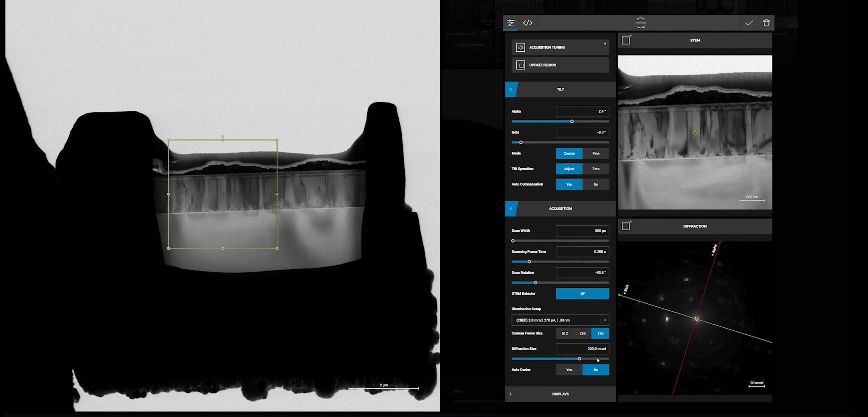Open the settings sliders tab icon
This screenshot has width=868, height=417.
pos(510,23)
